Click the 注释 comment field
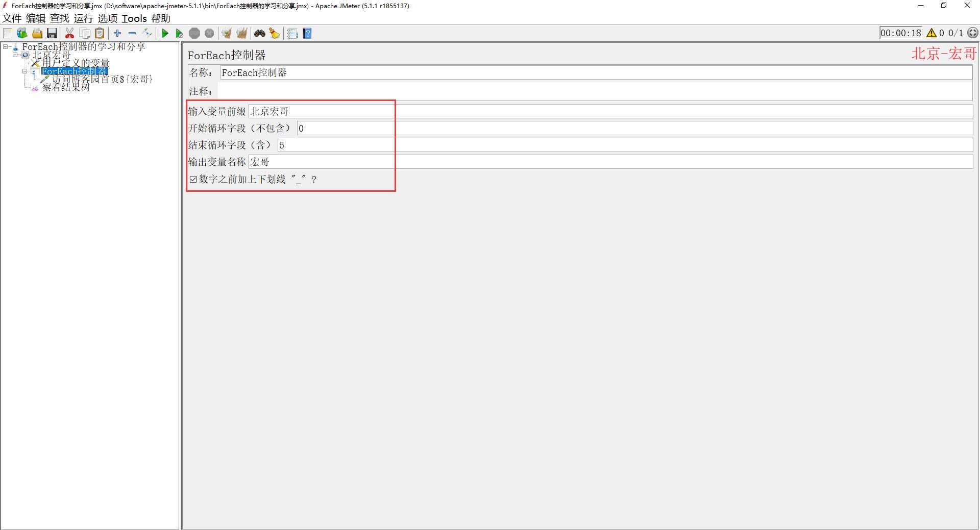980x530 pixels. 595,91
